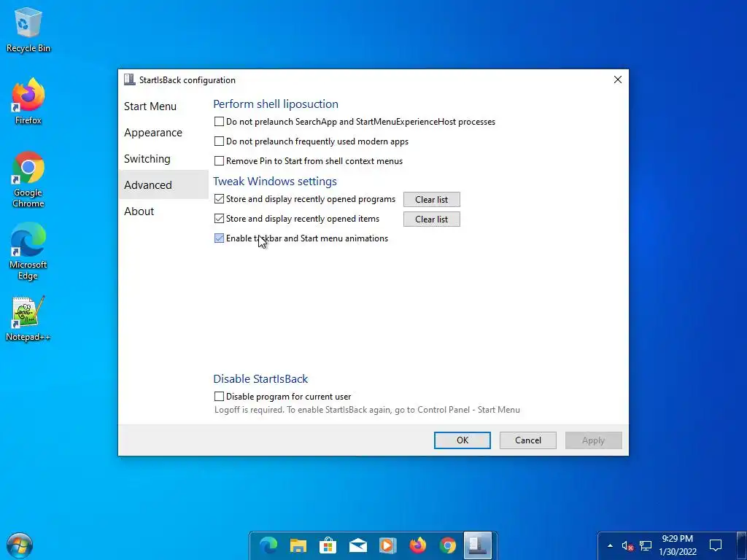Open Mail app from the taskbar

pos(357,545)
